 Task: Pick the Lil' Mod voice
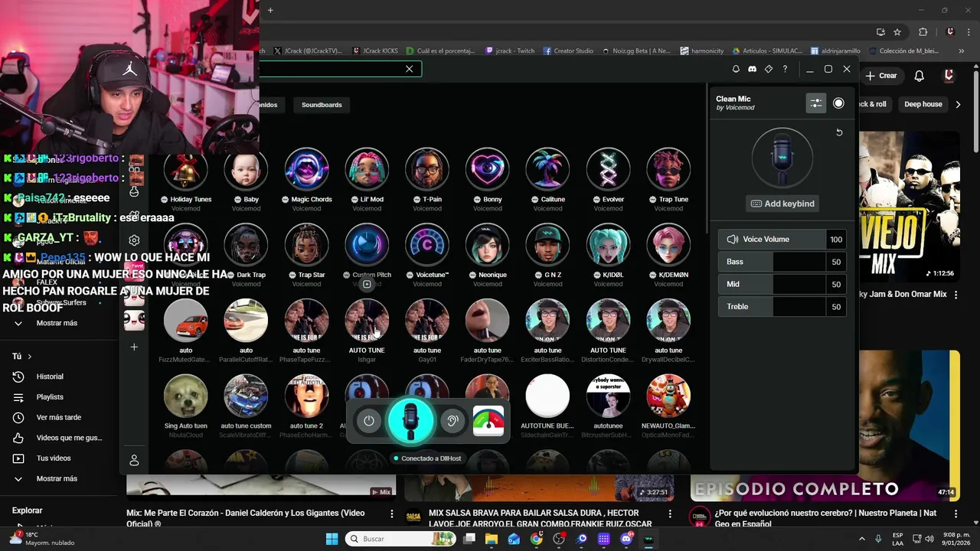pyautogui.click(x=367, y=170)
